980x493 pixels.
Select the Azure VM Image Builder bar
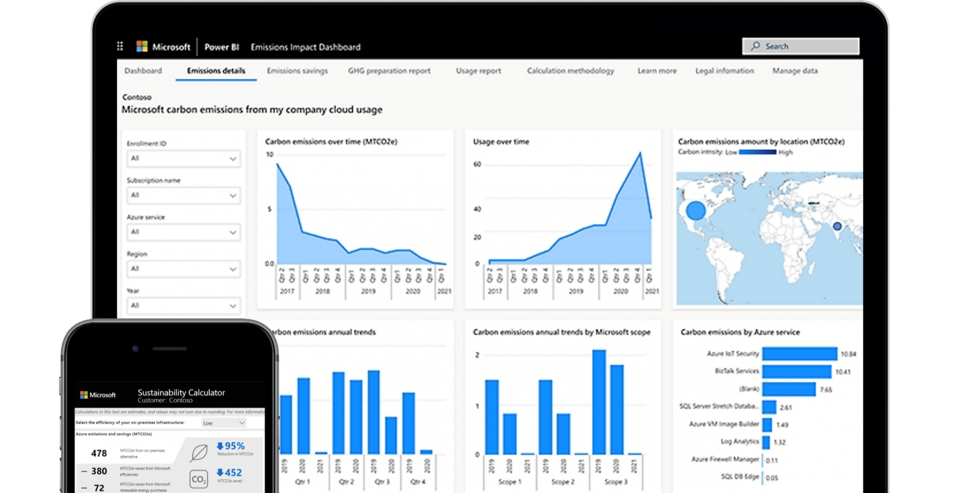click(x=767, y=424)
